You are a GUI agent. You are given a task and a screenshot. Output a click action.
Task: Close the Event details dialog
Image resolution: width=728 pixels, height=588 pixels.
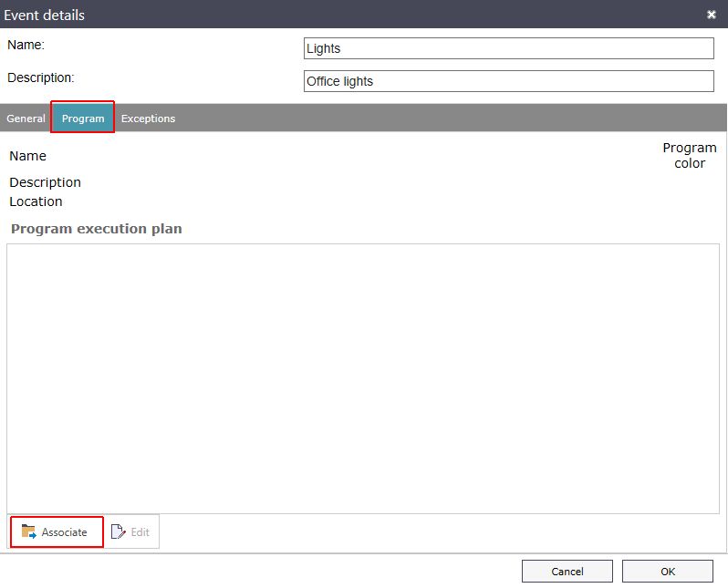(x=712, y=15)
